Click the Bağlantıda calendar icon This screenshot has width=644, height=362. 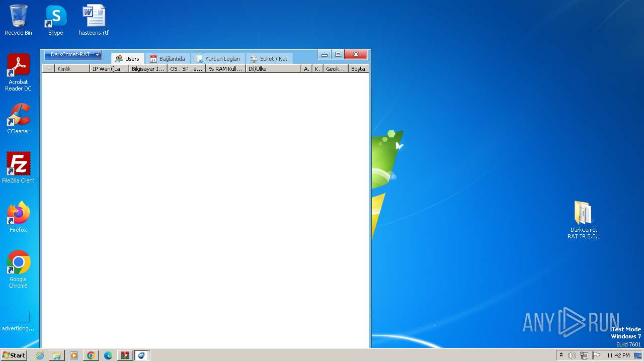point(153,59)
